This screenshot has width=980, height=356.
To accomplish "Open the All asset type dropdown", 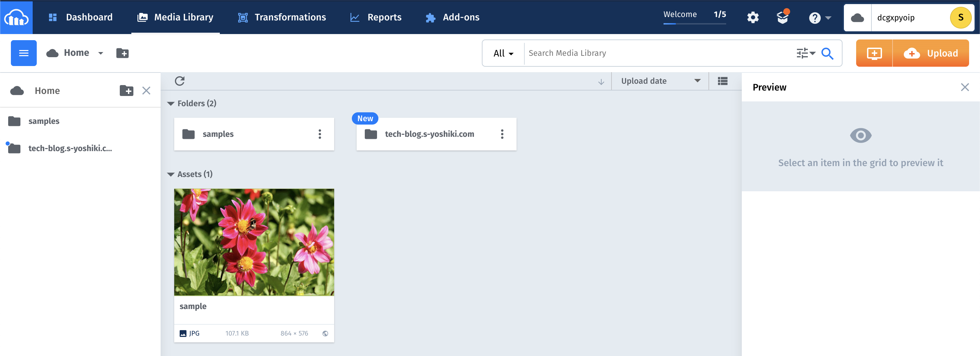I will click(503, 53).
